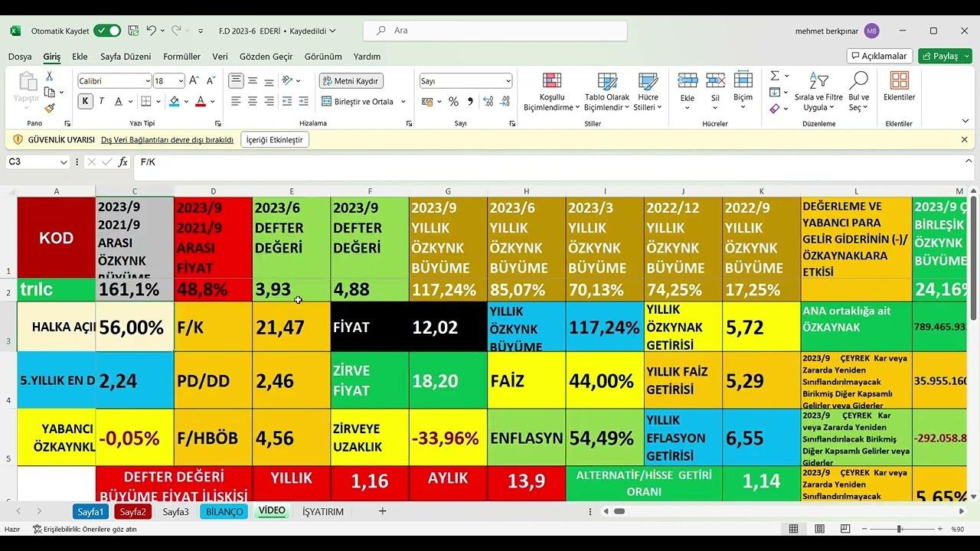
Task: Open the Veri tab
Action: 220,57
